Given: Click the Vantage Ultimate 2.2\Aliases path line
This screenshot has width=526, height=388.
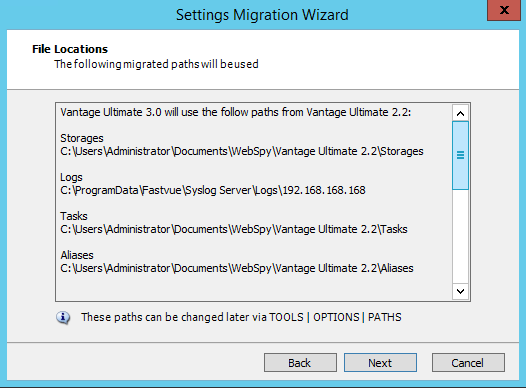Looking at the screenshot, I should coord(237,268).
